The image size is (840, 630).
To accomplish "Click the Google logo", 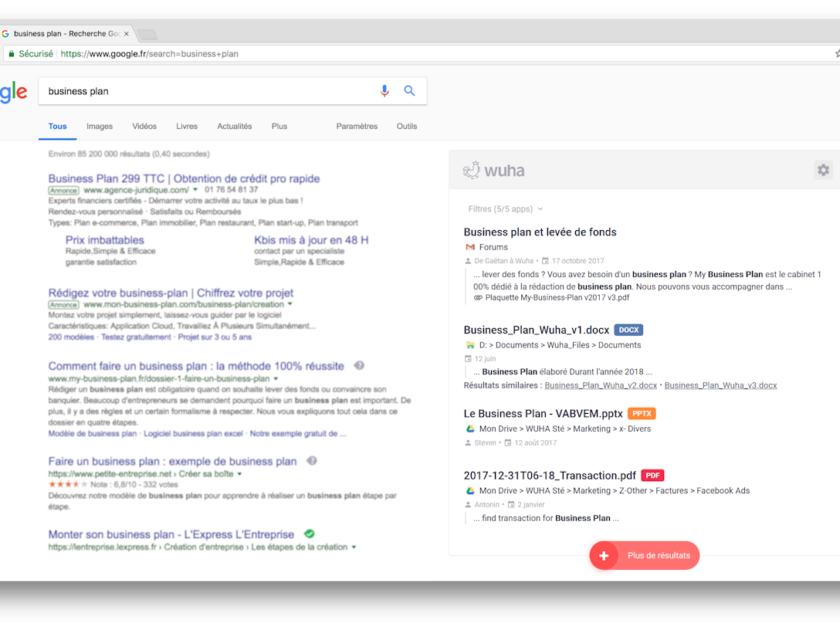I will (13, 93).
